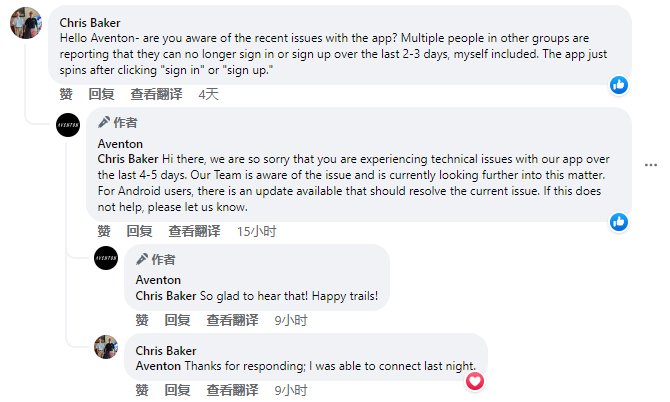Screen dimensions: 670x402
Task: Click 15小时 timestamp under Aventon's reply
Action: coord(257,232)
